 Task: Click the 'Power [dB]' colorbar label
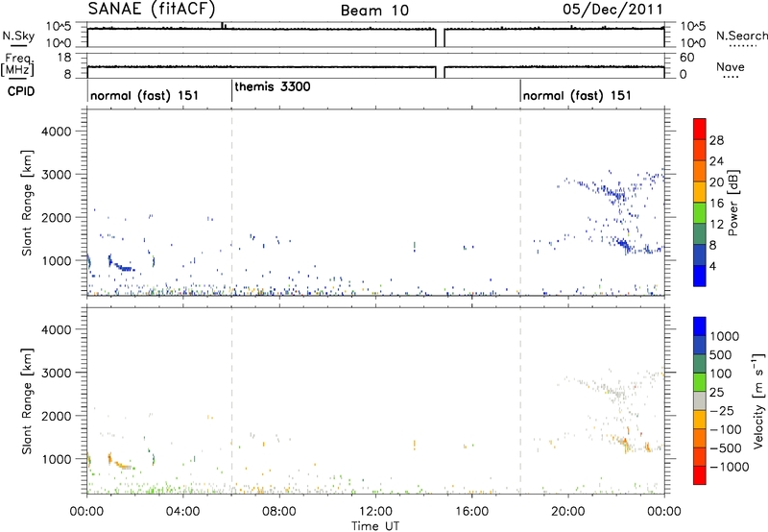pyautogui.click(x=733, y=203)
